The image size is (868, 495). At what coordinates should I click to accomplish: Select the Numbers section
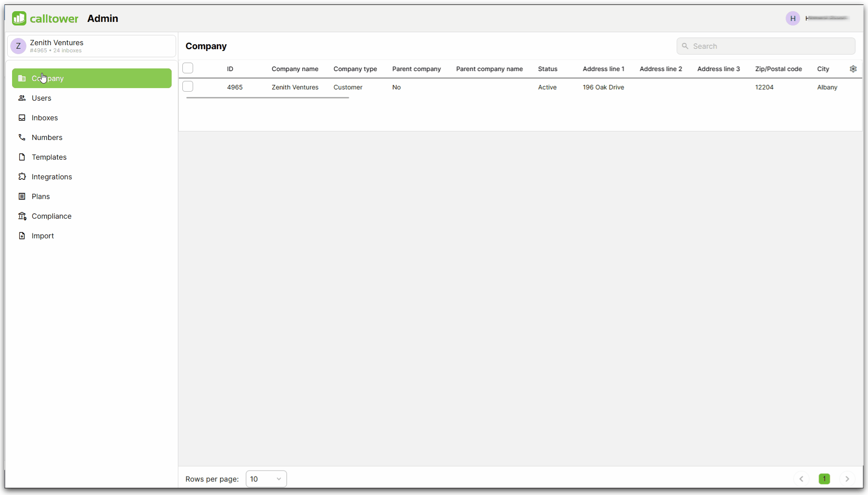(46, 137)
